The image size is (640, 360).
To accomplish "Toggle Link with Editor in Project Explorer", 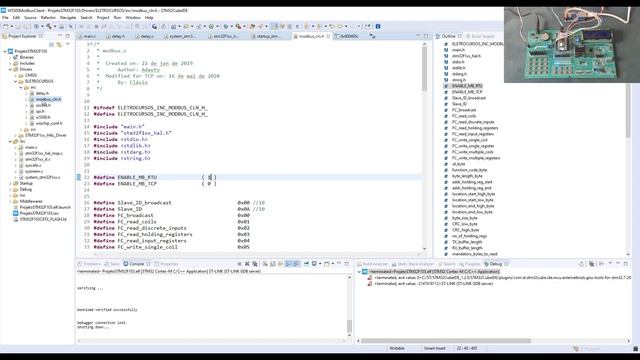I will pyautogui.click(x=60, y=44).
